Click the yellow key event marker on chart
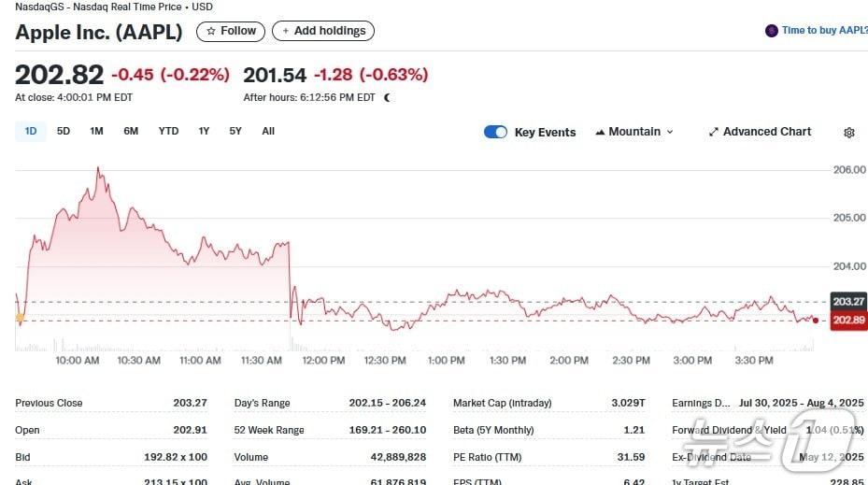 20,318
